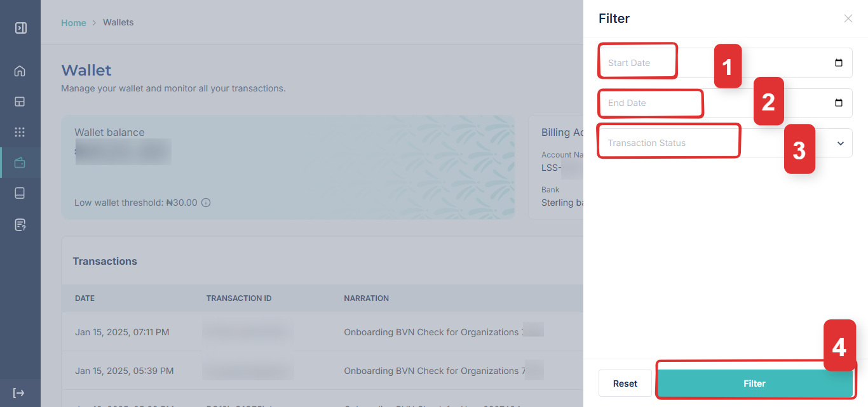Go to Home breadcrumb link
The image size is (868, 407).
click(x=74, y=23)
